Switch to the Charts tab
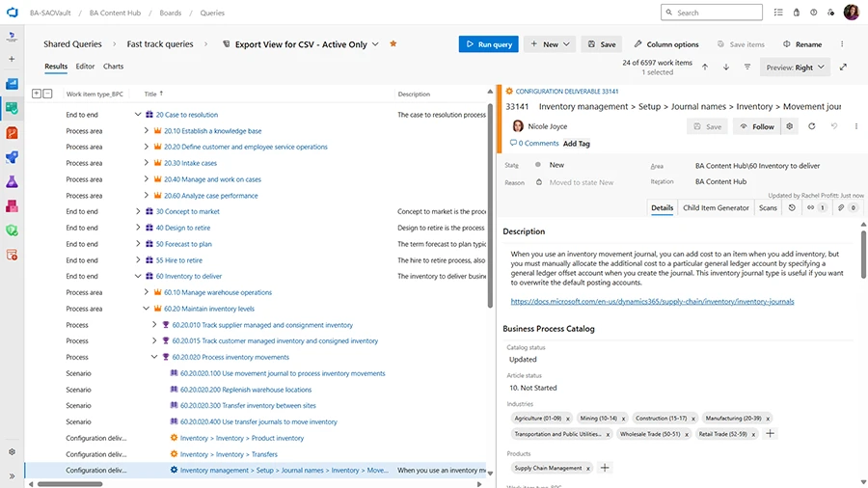 (x=113, y=67)
